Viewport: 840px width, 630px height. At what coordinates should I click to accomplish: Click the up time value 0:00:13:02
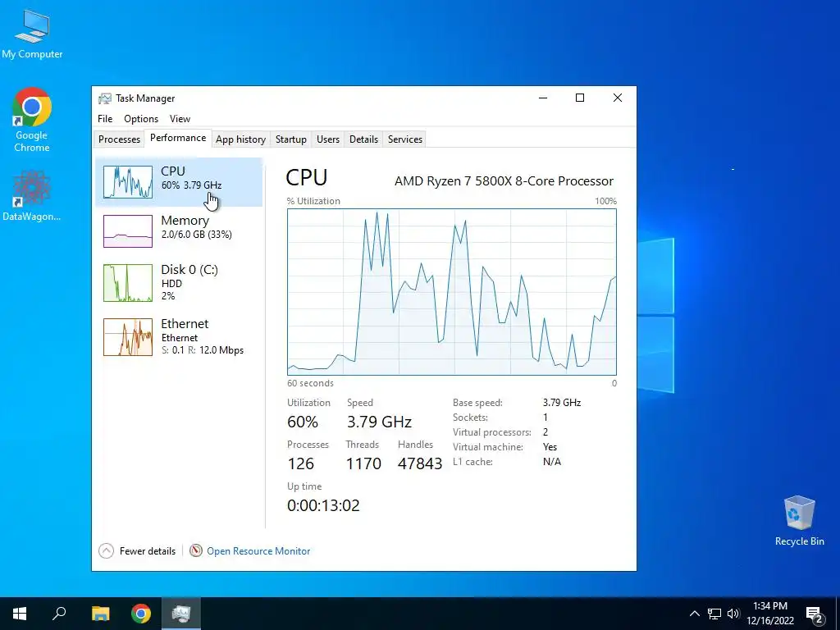[323, 505]
